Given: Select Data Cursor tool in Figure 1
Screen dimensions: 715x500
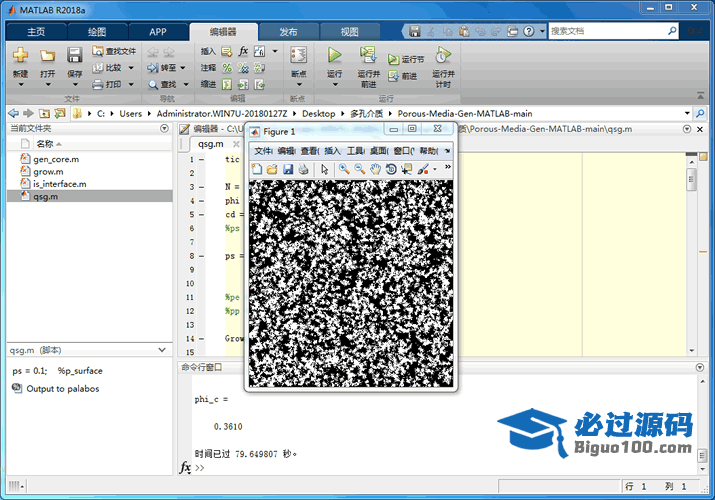Looking at the screenshot, I should [406, 169].
